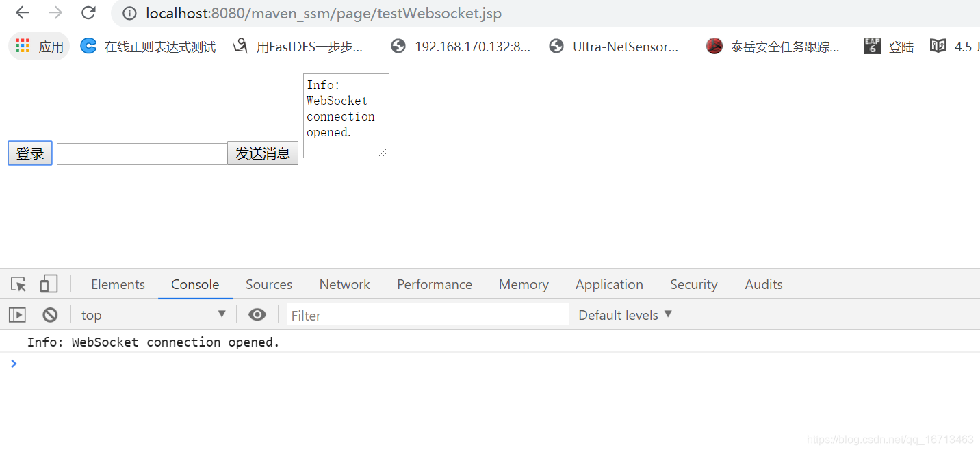
Task: Open the 应用 apps shortcut
Action: (39, 46)
